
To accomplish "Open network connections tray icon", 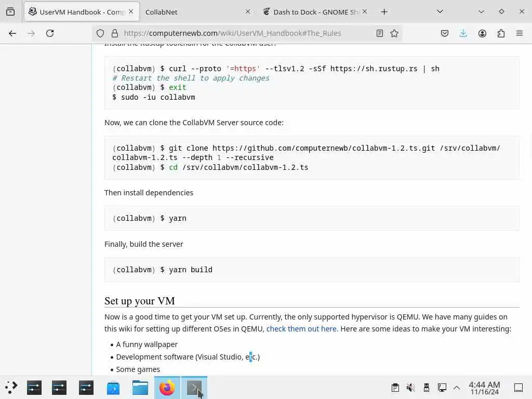I will click(x=442, y=388).
